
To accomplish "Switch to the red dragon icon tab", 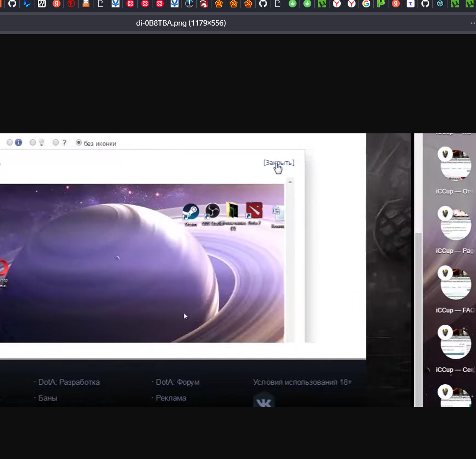I will tap(204, 3).
